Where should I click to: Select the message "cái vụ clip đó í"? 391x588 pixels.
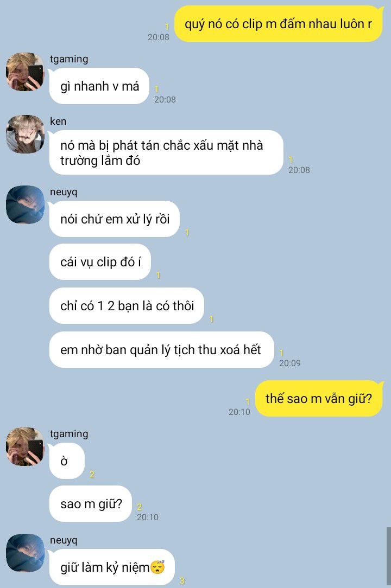[100, 262]
